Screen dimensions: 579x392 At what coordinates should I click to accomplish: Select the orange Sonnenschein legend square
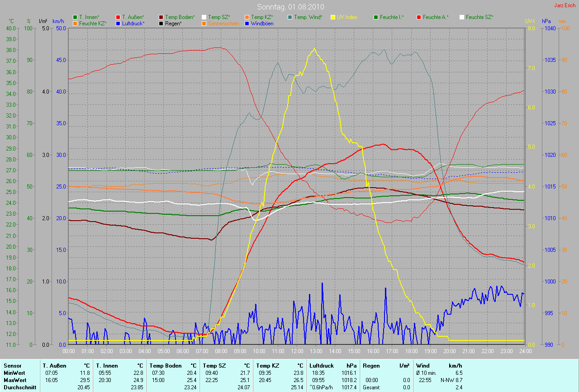pyautogui.click(x=204, y=23)
